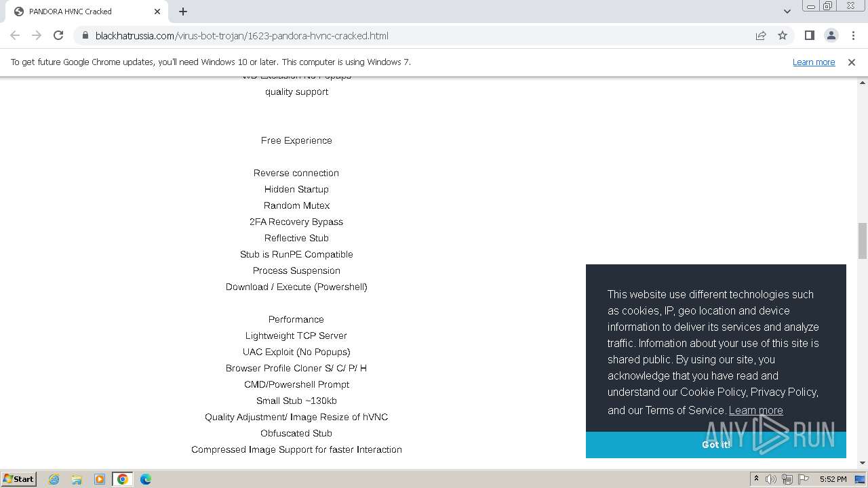Launch Microsoft Edge from taskbar
Screen dimensions: 868x488
tap(146, 479)
